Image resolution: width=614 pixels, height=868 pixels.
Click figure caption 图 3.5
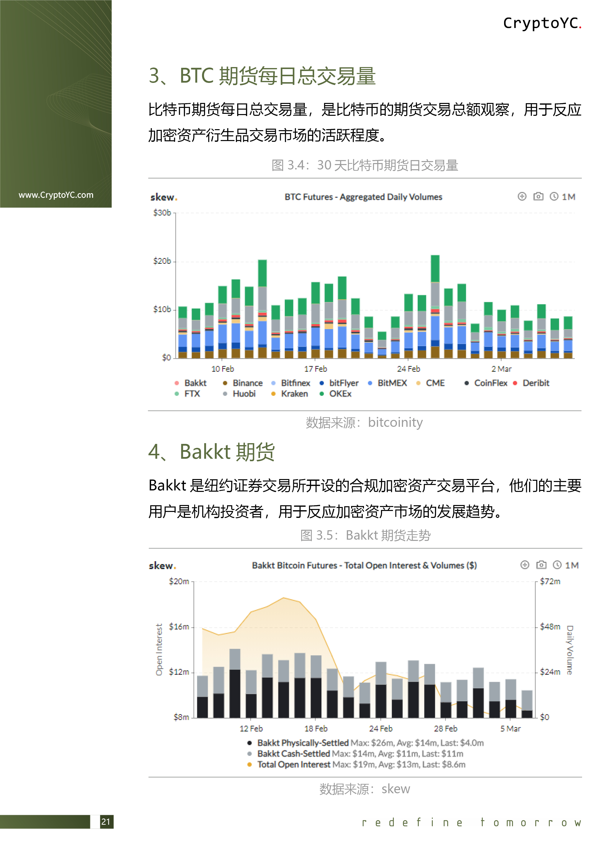tap(365, 535)
